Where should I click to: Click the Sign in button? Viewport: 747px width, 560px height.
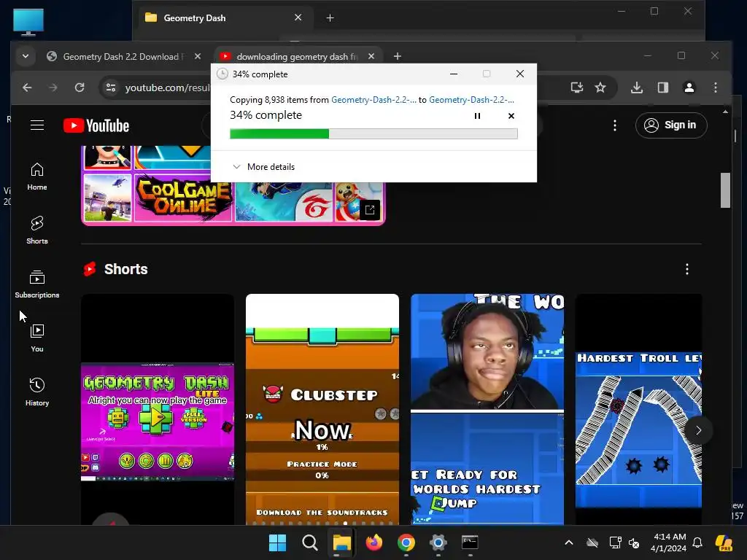[x=671, y=125]
